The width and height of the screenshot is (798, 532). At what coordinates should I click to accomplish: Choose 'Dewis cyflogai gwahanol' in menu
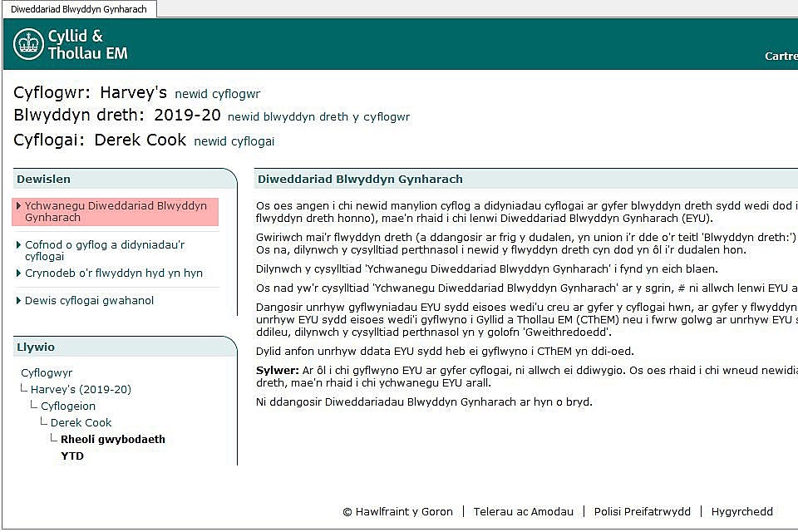[89, 300]
